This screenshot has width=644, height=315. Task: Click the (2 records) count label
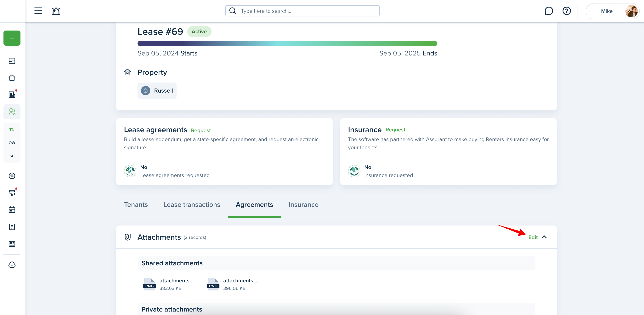[195, 238]
